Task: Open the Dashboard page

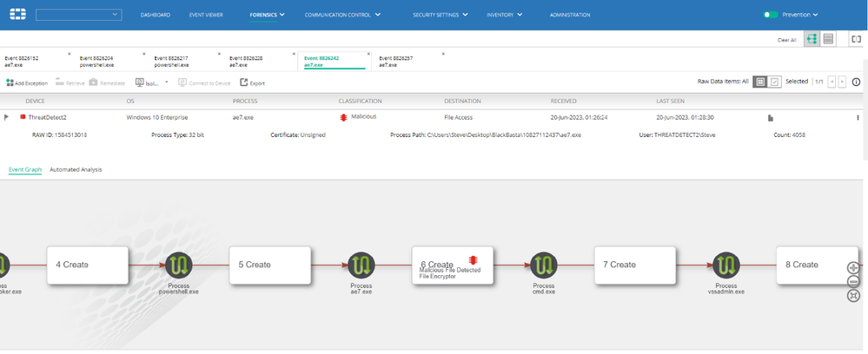Action: click(x=156, y=15)
